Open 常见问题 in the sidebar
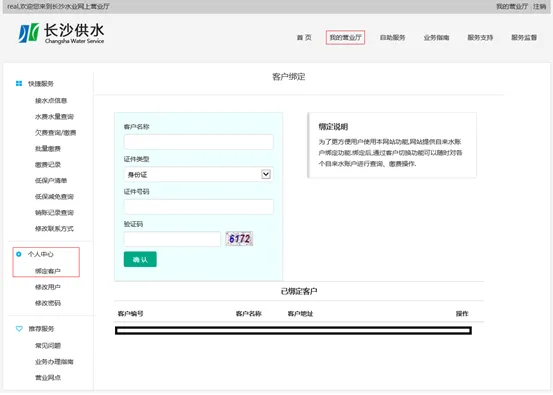Viewport: 553px width, 395px height. 48,346
